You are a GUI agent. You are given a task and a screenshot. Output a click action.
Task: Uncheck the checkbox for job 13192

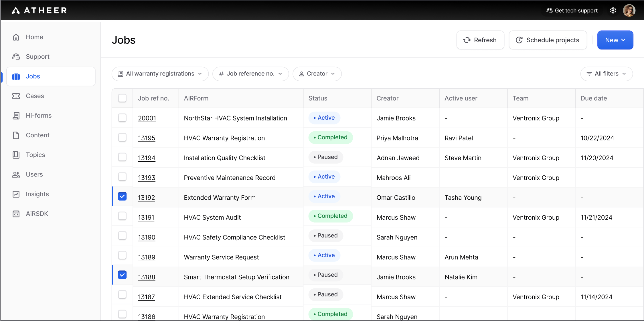(x=122, y=196)
